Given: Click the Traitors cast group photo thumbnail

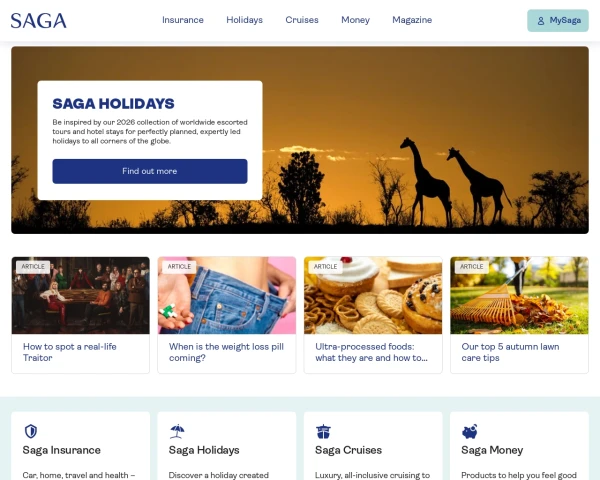Looking at the screenshot, I should 81,296.
